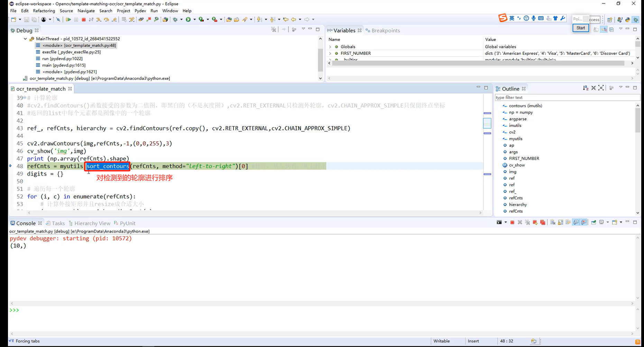Collapse the MainThread tree node
This screenshot has height=347, width=644.
(25, 39)
